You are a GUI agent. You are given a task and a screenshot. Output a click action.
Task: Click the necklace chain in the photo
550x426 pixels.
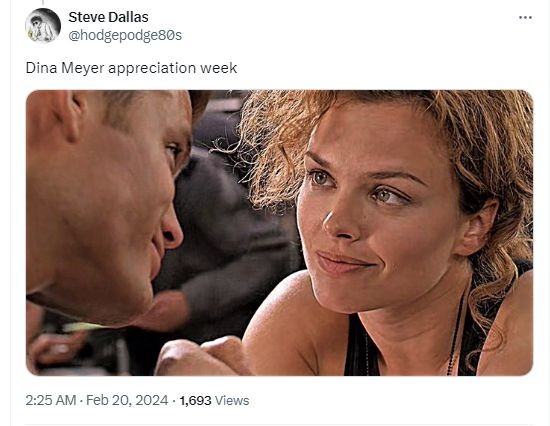click(456, 333)
